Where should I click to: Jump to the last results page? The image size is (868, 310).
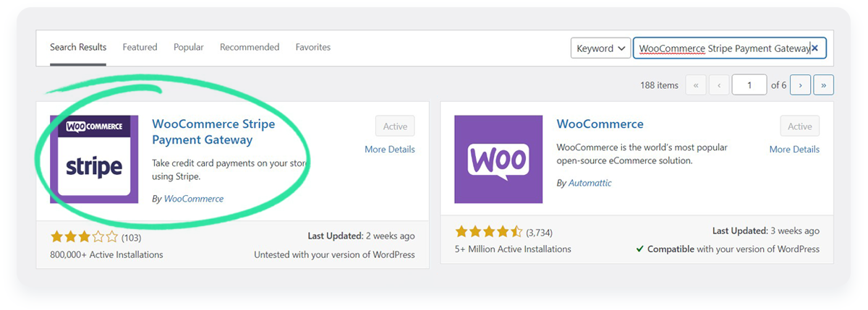[x=824, y=85]
